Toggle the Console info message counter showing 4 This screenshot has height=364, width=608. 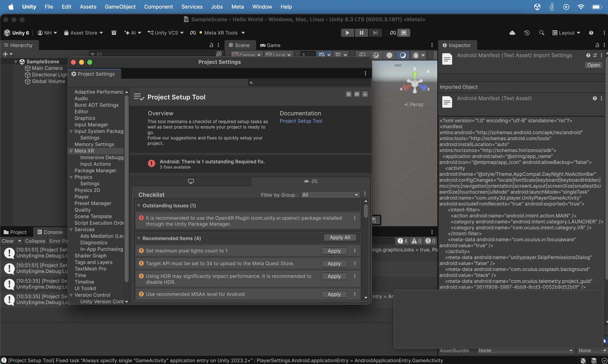click(402, 241)
